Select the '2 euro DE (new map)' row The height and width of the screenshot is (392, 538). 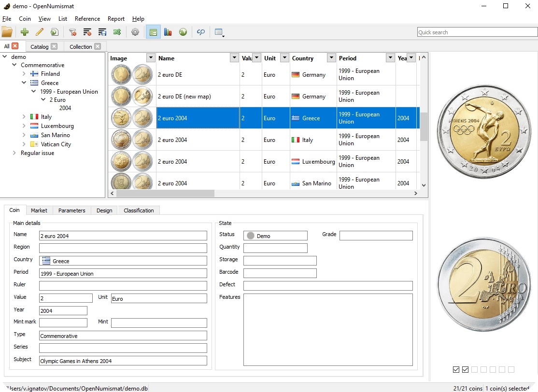click(x=264, y=97)
